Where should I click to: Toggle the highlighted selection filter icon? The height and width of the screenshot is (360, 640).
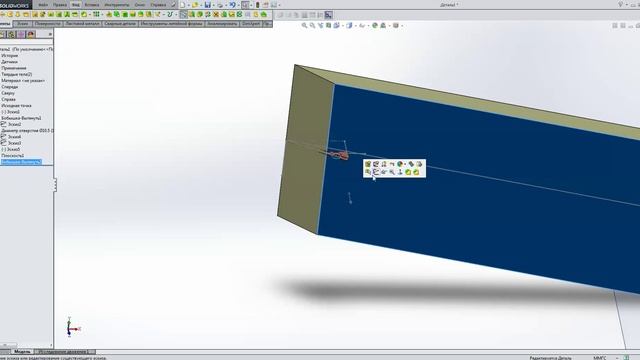coord(328,16)
